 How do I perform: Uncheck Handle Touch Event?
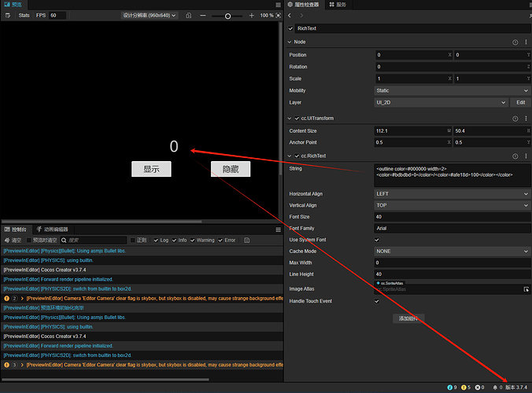(377, 301)
